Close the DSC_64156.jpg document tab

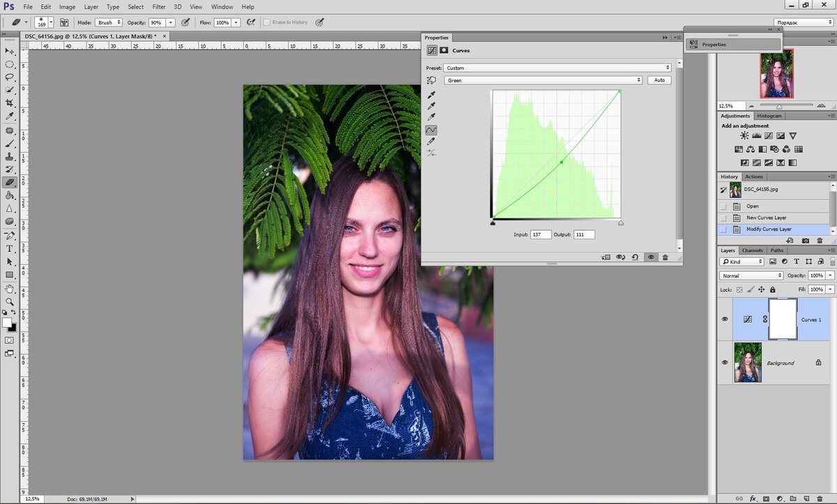165,36
